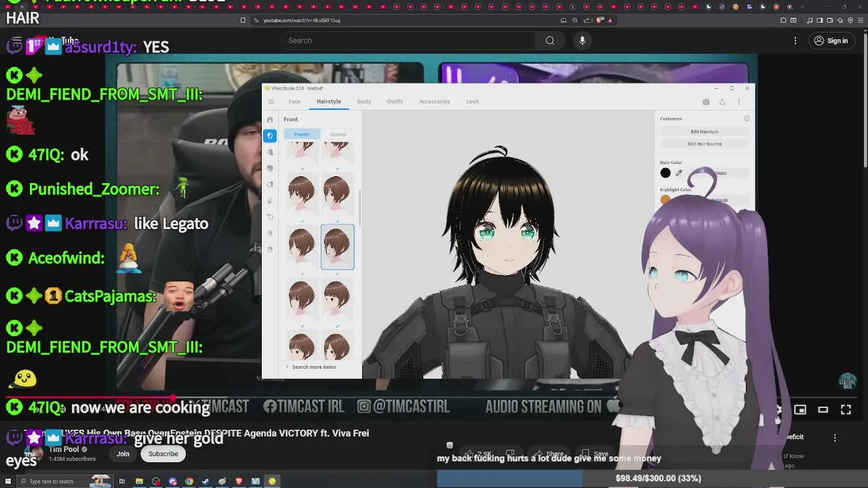Select preset thumbnail left of highlighted hairstyle
Viewport: 868px width, 488px height.
point(302,247)
